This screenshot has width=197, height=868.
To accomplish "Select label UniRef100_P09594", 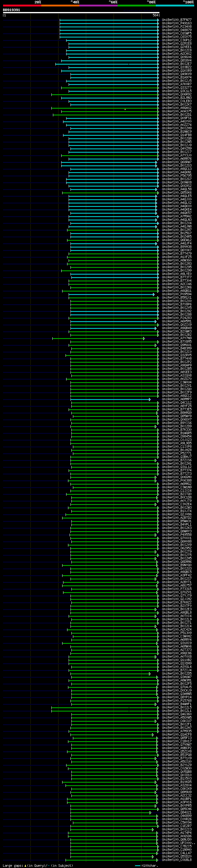I will coord(177,294).
